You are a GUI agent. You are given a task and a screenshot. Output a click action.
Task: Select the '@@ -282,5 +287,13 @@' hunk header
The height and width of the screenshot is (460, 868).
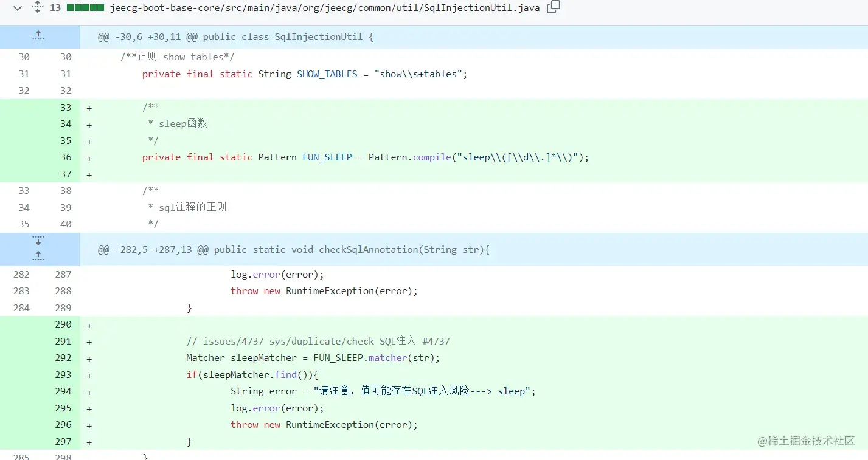tap(294, 250)
